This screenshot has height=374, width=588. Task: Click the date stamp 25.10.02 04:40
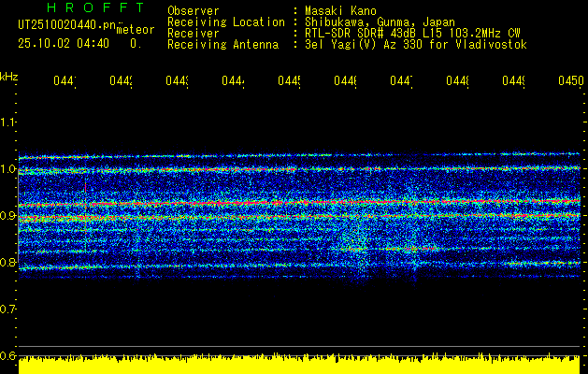point(64,44)
